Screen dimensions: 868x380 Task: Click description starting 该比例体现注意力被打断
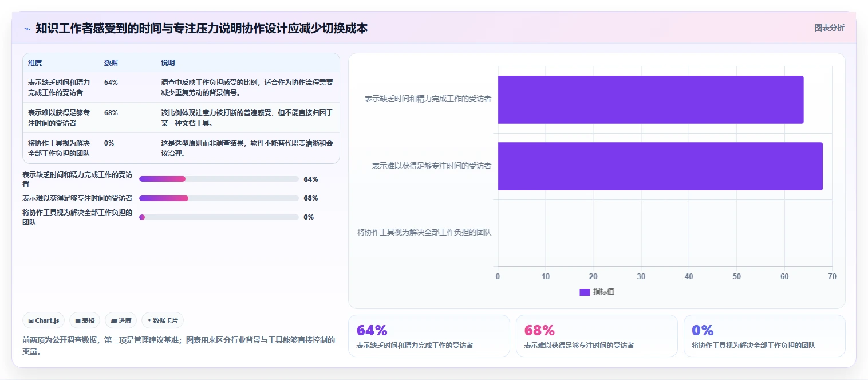pos(247,117)
